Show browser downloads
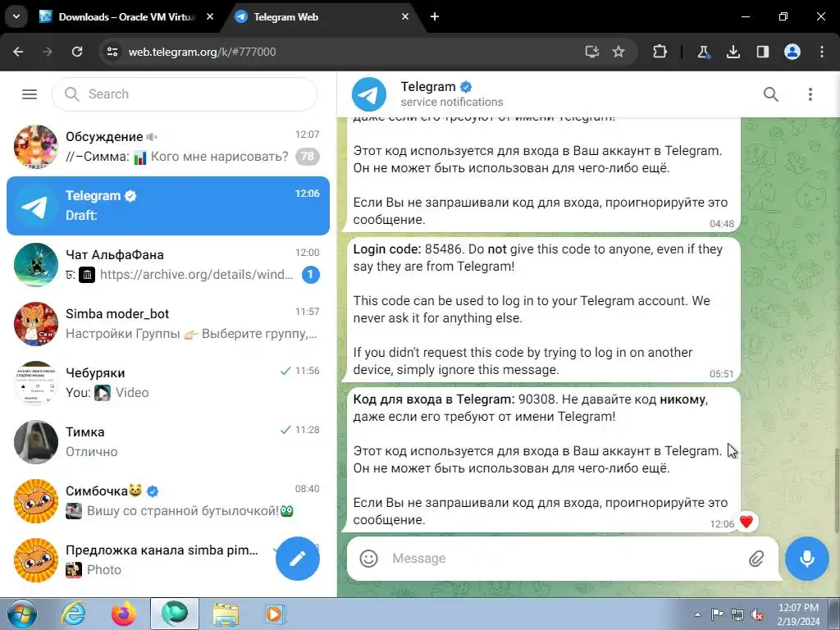Image resolution: width=840 pixels, height=630 pixels. [x=733, y=52]
